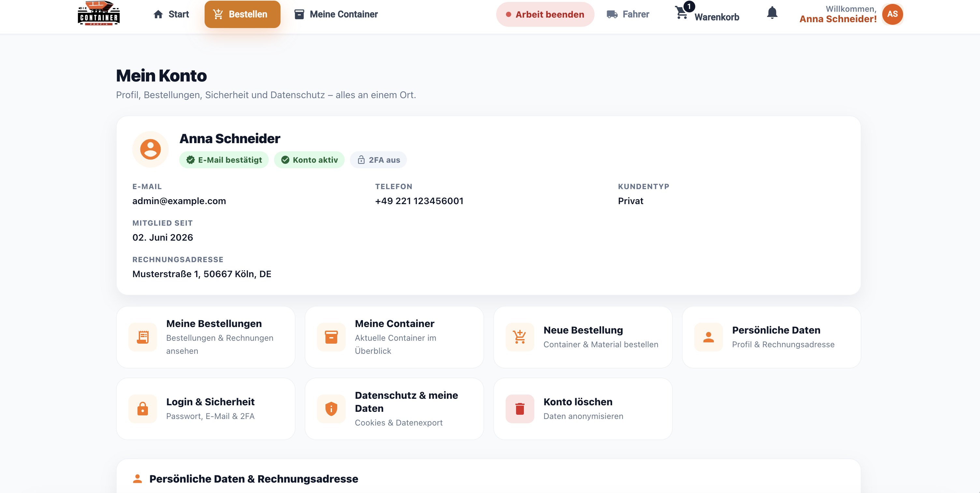Open Login & Sicherheit card

[x=206, y=409]
